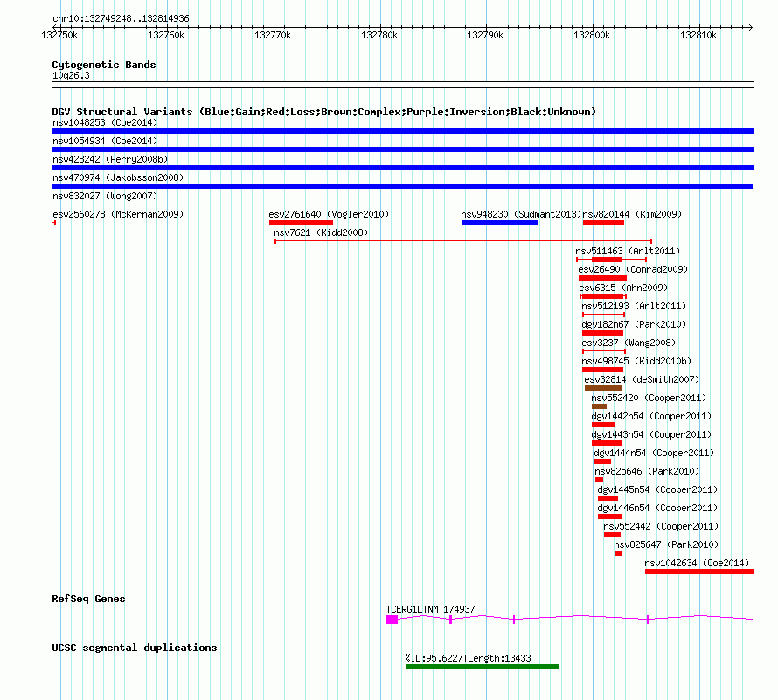Open the esv3237 (Wang2008) variant label
Image resolution: width=778 pixels, height=700 pixels.
[629, 343]
